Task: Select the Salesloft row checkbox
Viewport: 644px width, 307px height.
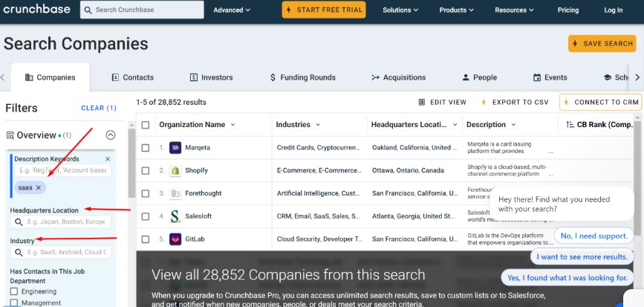Action: click(146, 216)
